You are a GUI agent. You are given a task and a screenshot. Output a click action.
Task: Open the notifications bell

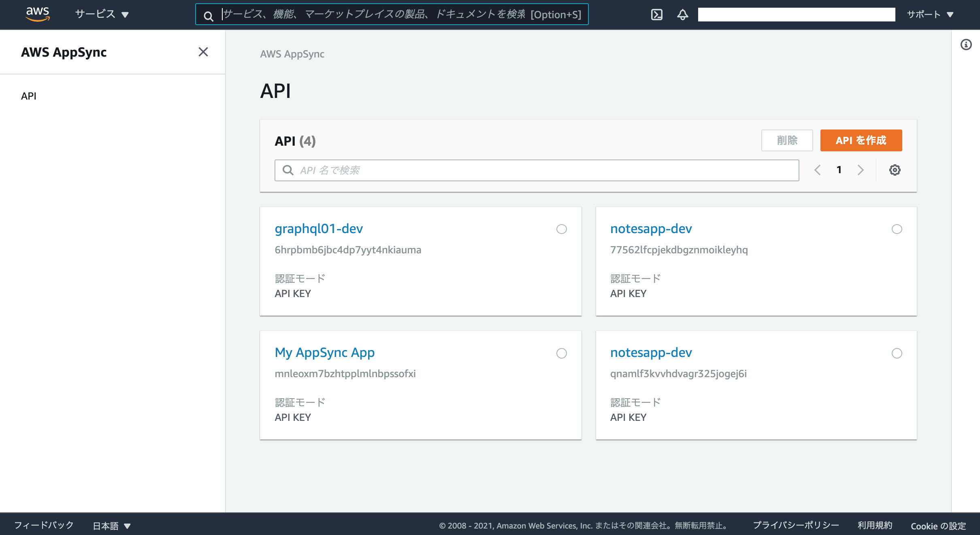[682, 15]
